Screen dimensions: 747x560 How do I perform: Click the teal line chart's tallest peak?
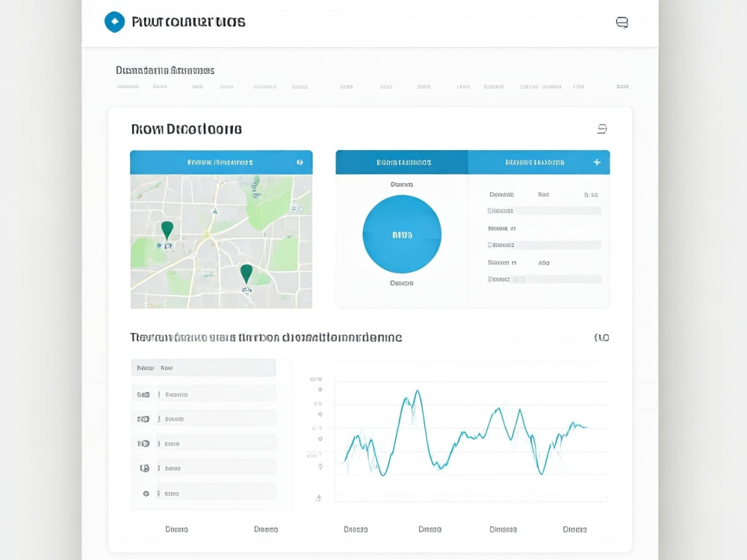pos(418,391)
